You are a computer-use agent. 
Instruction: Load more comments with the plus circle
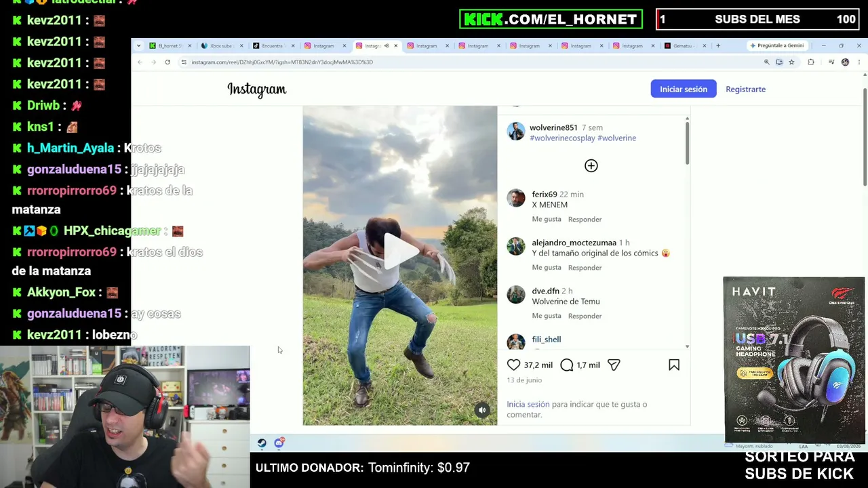click(x=591, y=166)
